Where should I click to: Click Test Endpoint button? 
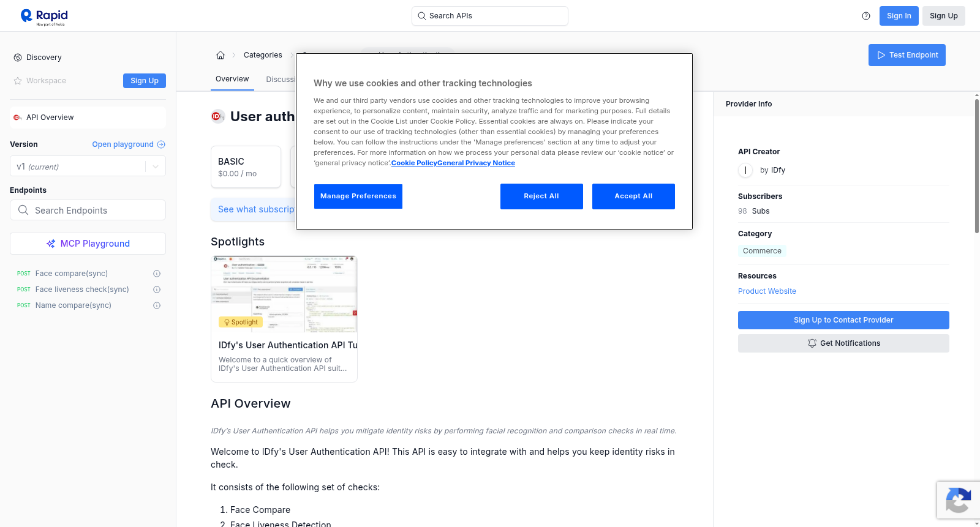(x=907, y=55)
